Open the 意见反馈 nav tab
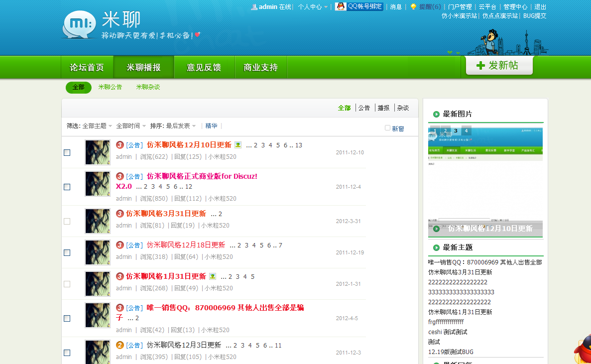This screenshot has width=591, height=364. [204, 67]
